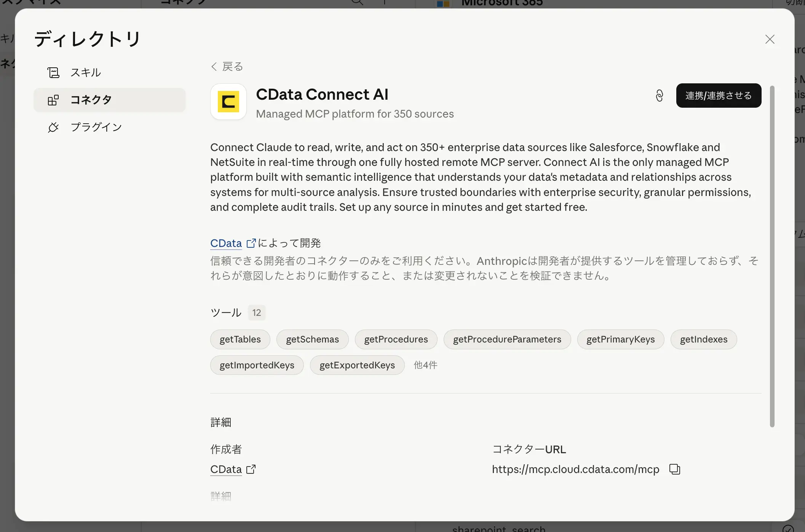Click the ディレクトリ dialog heading
805x532 pixels.
(x=88, y=39)
